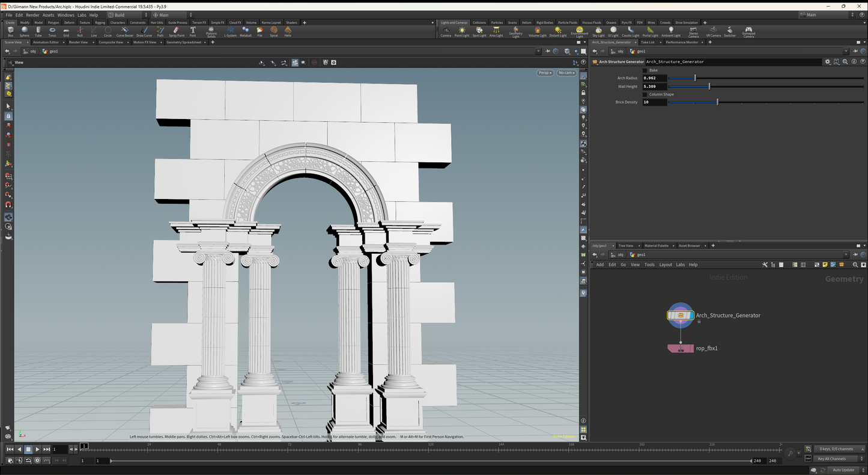Choose the Draw Curve tool
868x475 pixels.
click(x=144, y=31)
